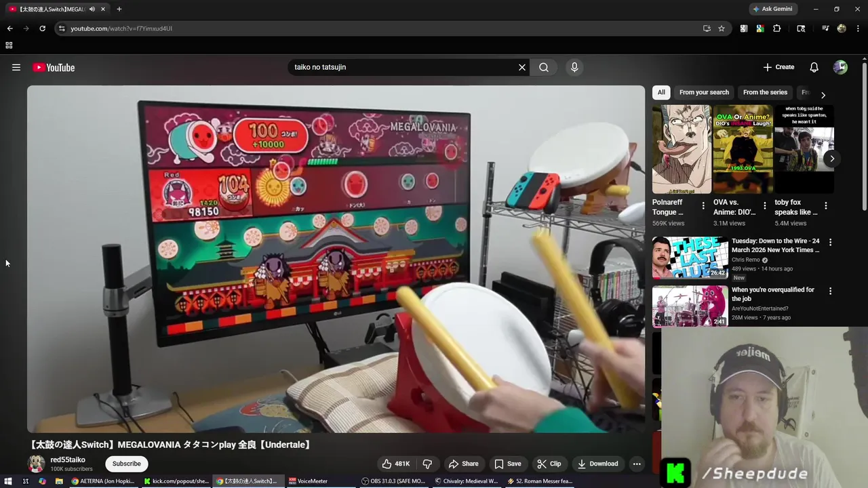
Task: Open the Chrome profile avatar
Action: point(842,28)
